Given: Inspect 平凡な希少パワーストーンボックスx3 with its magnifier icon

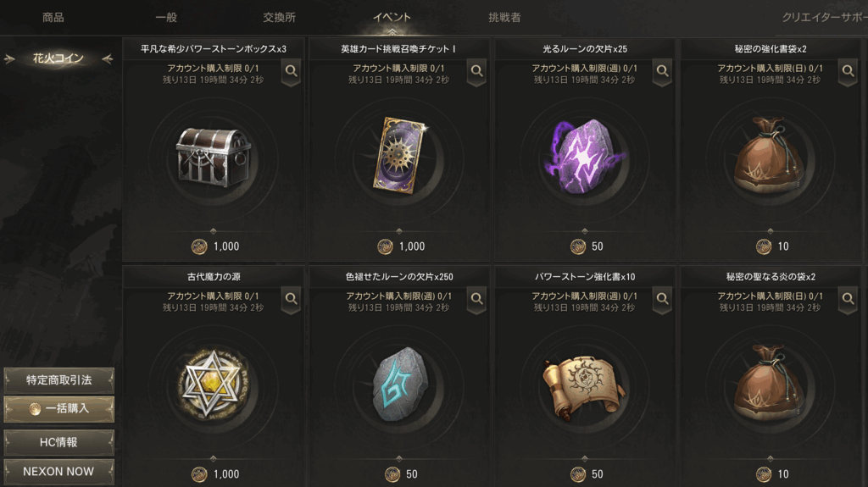Looking at the screenshot, I should point(292,72).
